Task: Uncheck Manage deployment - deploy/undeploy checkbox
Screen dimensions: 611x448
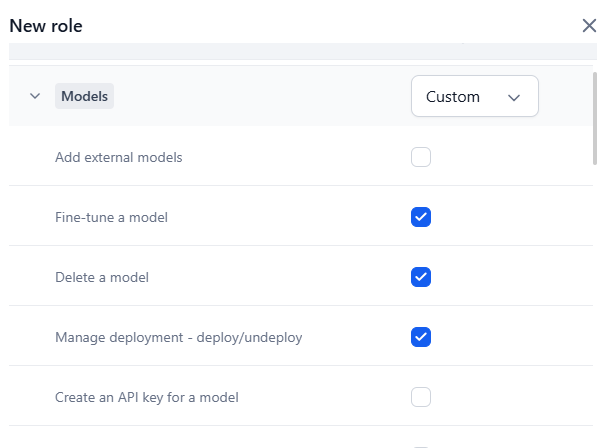Action: [x=421, y=337]
